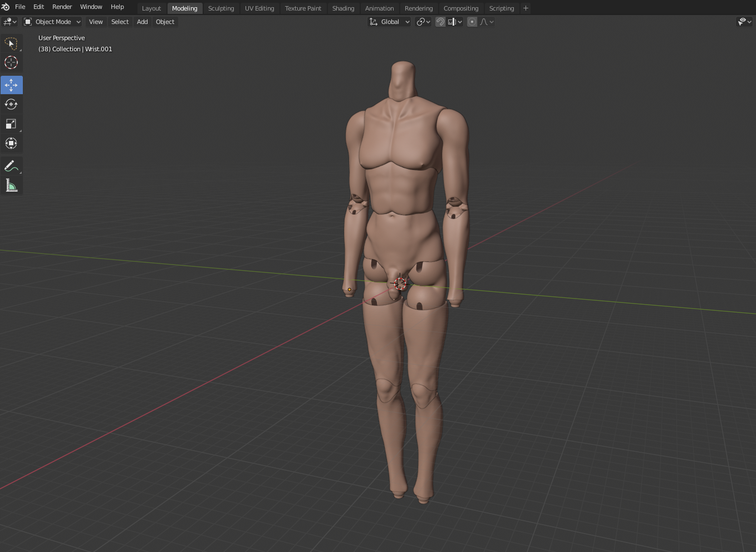Open the editor type dropdown
The height and width of the screenshot is (552, 756).
pyautogui.click(x=10, y=22)
